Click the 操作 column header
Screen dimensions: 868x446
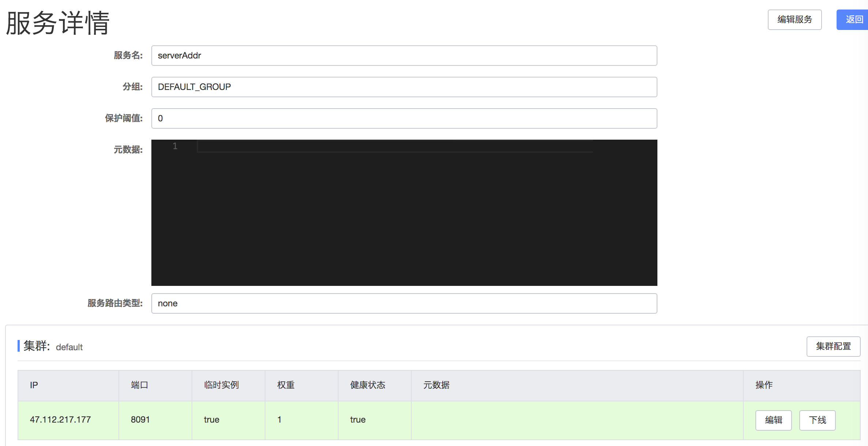click(764, 385)
